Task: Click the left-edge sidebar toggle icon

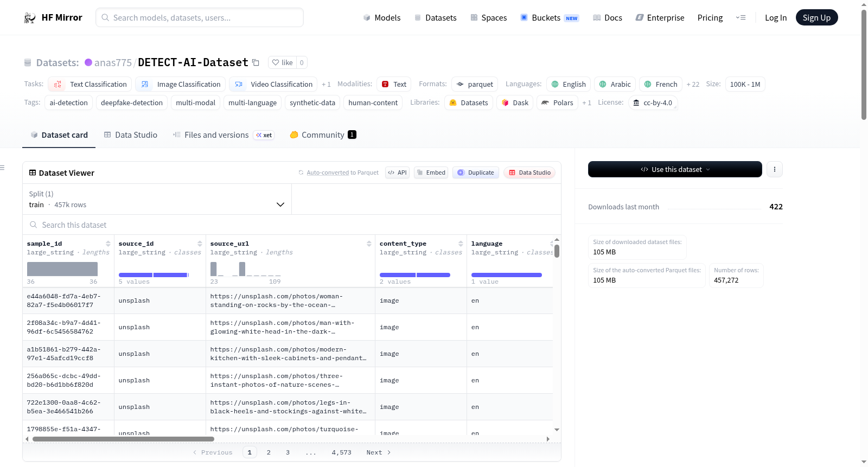Action: click(2, 168)
